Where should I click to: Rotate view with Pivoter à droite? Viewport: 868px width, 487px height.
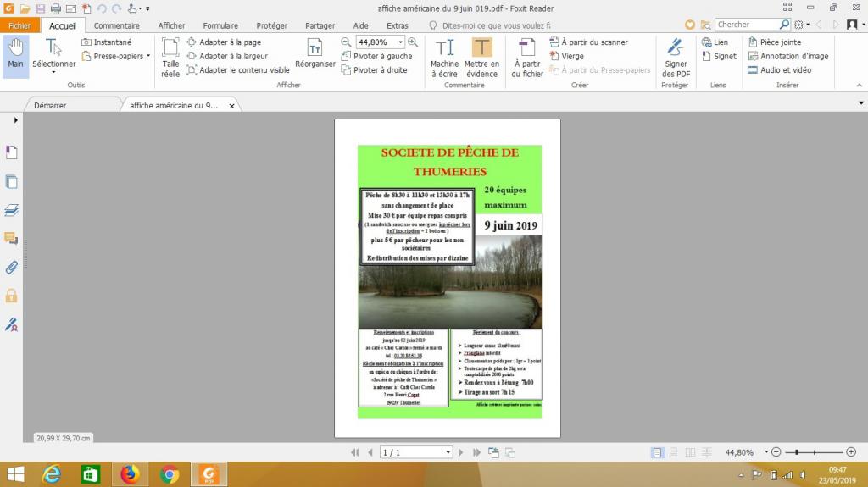(374, 69)
